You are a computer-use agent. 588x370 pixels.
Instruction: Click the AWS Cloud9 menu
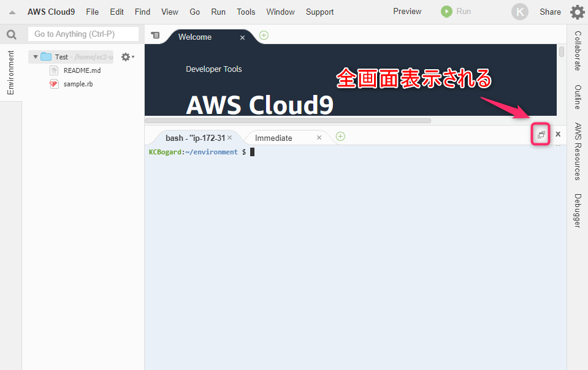[x=51, y=12]
